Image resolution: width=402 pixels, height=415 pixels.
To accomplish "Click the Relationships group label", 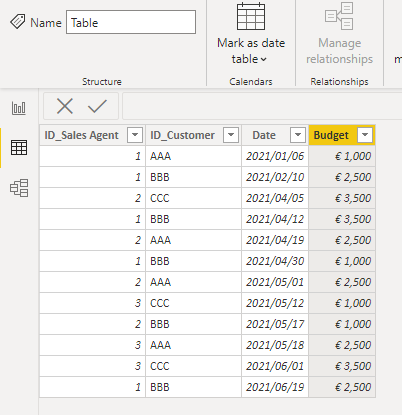I will [339, 82].
